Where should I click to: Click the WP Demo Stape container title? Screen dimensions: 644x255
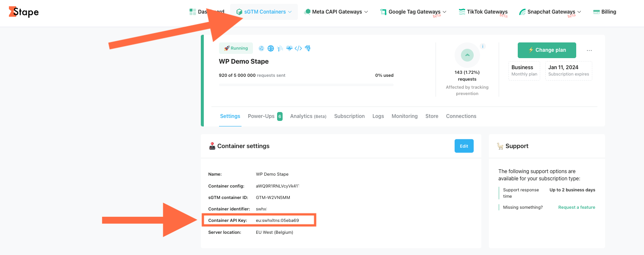[x=244, y=62]
